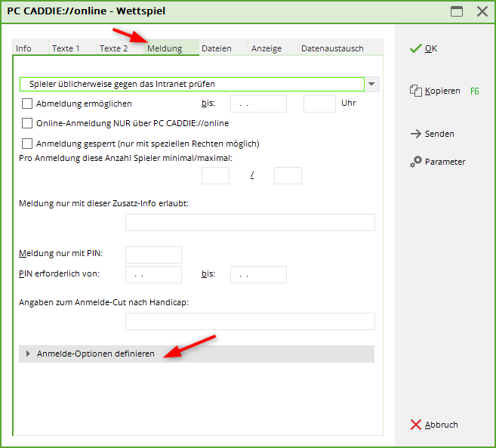Image resolution: width=496 pixels, height=448 pixels.
Task: Click the Uhr time input field
Action: pyautogui.click(x=319, y=104)
